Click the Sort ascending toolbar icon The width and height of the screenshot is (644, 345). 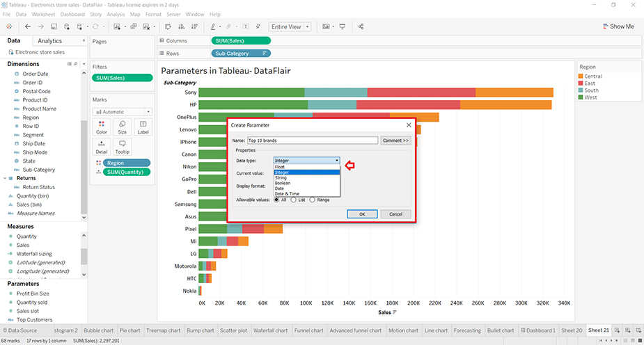(x=181, y=26)
